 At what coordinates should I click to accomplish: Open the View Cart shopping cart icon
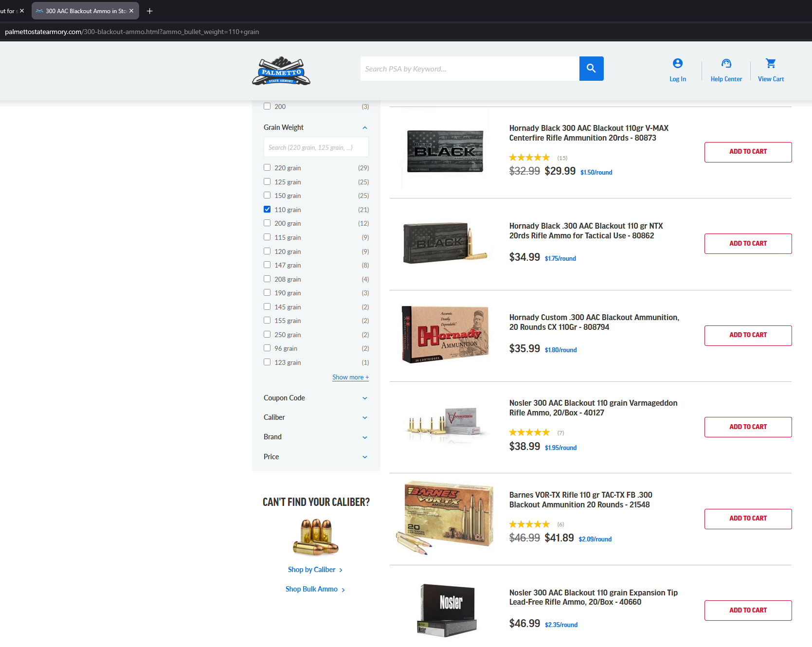[771, 63]
